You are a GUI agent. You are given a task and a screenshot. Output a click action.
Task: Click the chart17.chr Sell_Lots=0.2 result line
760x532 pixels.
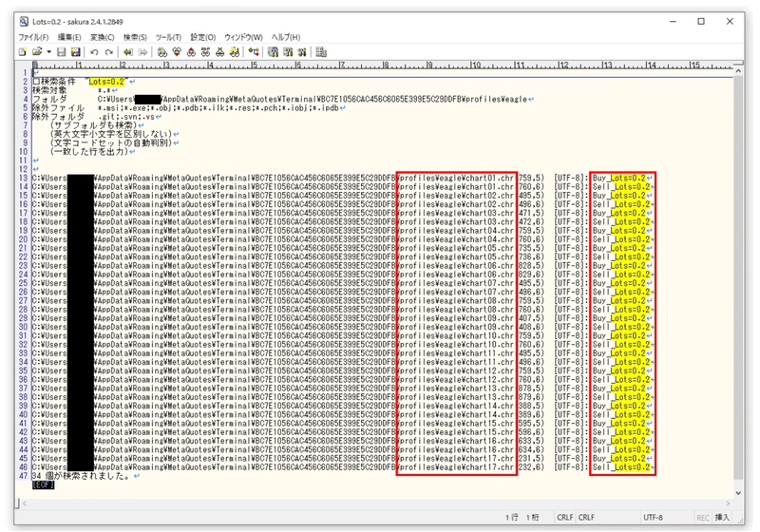tap(343, 467)
